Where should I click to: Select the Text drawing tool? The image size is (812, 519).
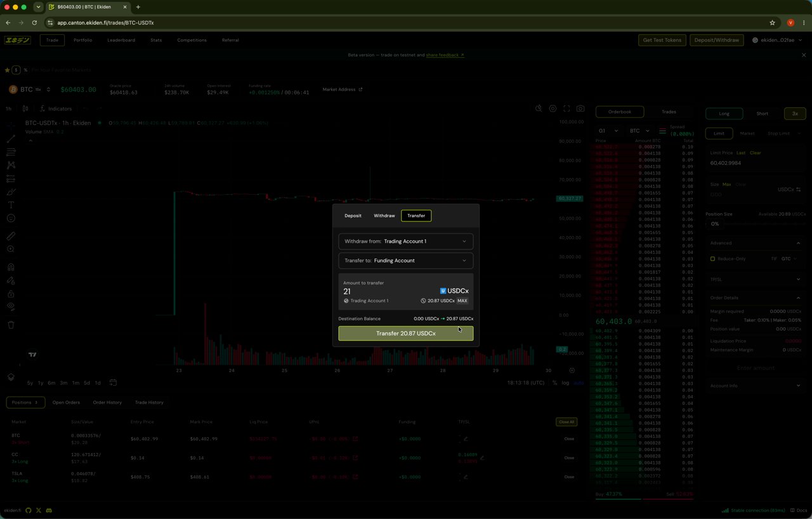(11, 205)
